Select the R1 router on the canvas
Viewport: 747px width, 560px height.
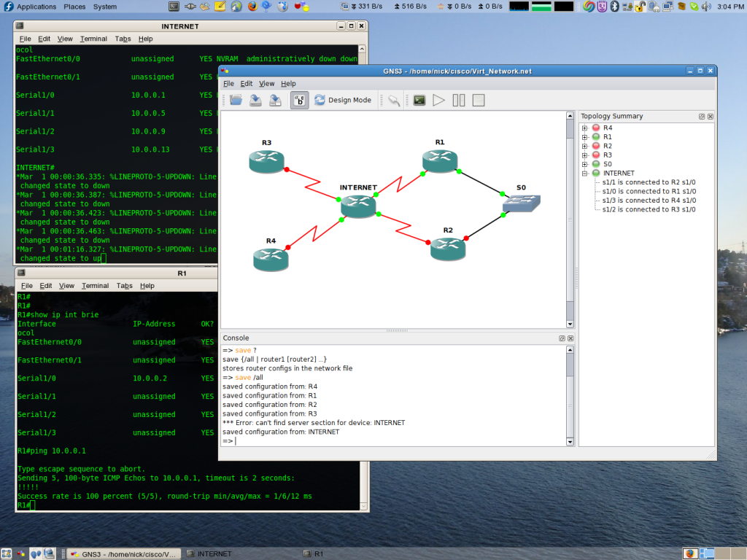point(440,160)
